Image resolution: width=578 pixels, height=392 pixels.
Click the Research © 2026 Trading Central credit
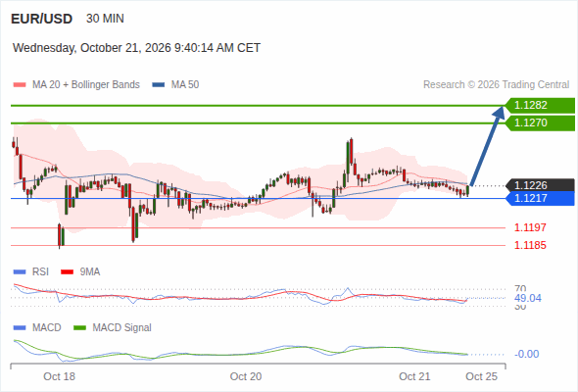pyautogui.click(x=496, y=85)
